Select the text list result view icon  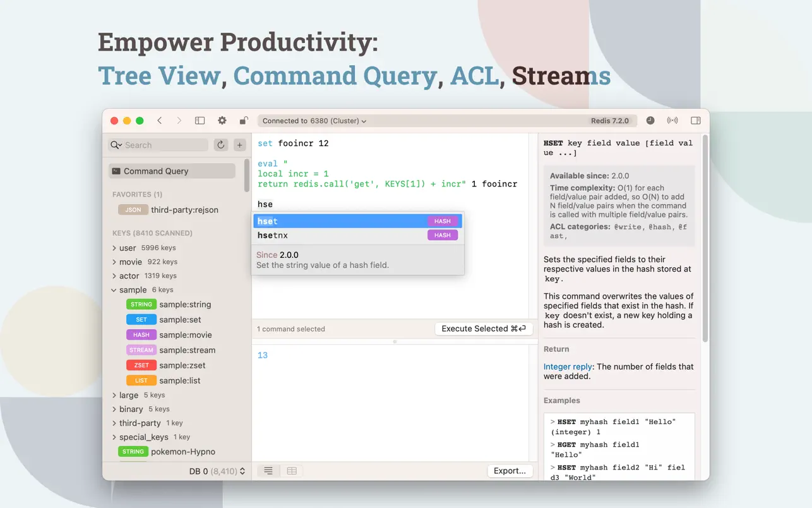[x=268, y=471]
